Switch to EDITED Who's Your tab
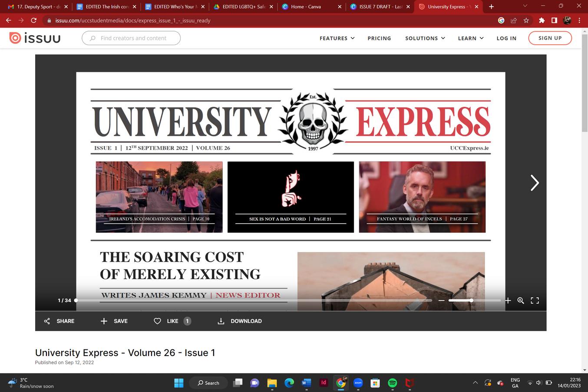The height and width of the screenshot is (392, 588). tap(175, 7)
